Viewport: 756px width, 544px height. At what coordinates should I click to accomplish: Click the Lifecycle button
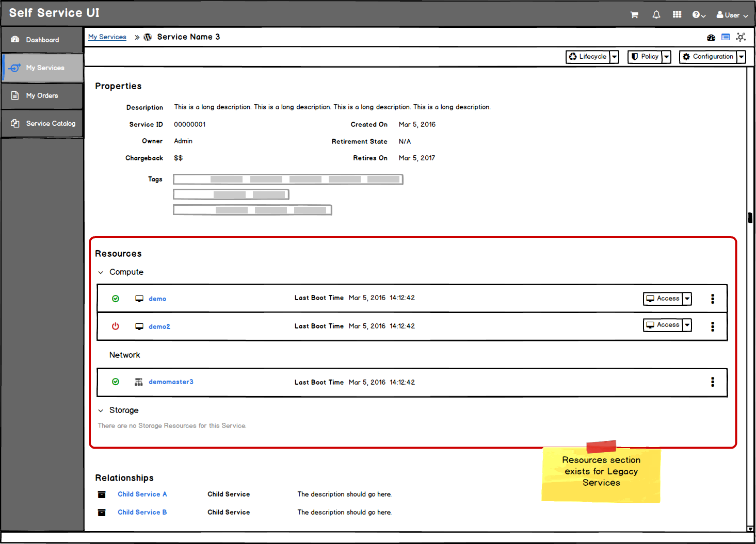pos(588,57)
